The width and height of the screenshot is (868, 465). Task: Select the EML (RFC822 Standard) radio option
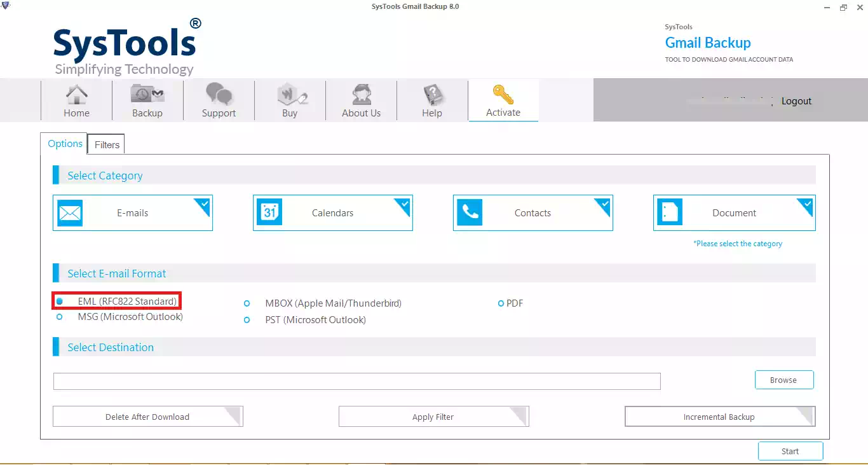(59, 301)
